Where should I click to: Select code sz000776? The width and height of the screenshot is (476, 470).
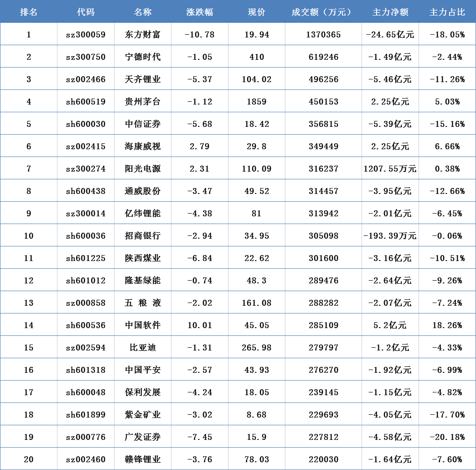86,437
